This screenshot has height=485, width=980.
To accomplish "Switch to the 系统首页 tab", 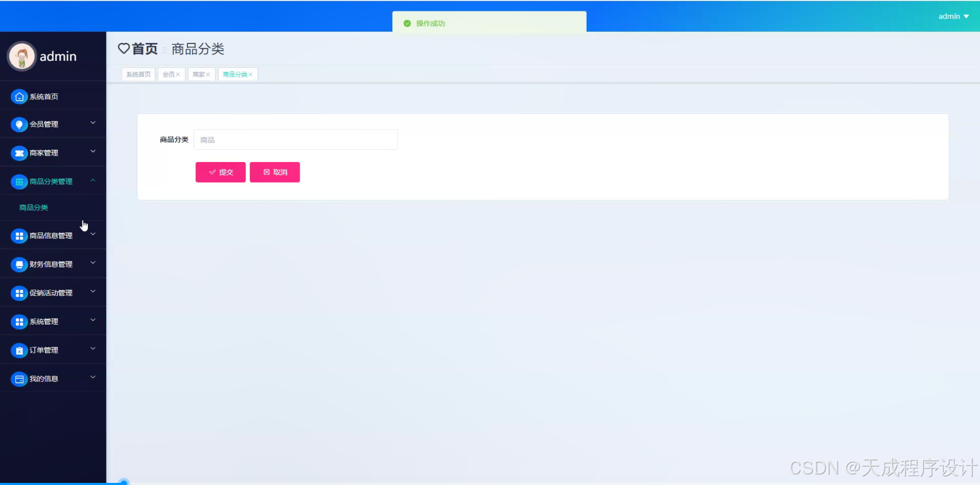I will 138,75.
